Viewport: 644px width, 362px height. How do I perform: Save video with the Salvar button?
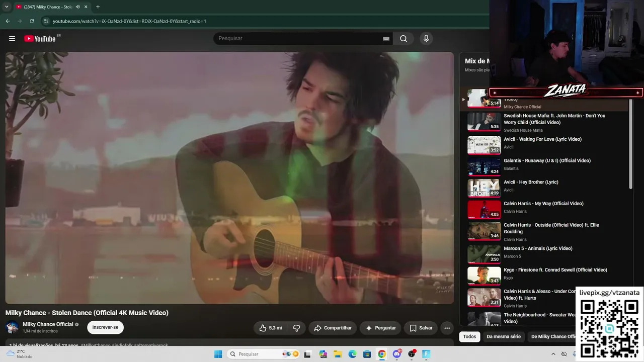(421, 328)
